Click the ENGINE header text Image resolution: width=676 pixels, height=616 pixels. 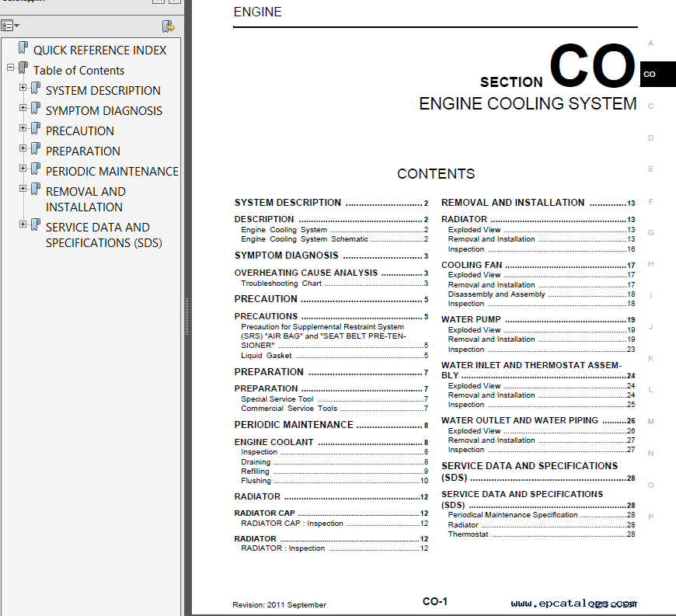tap(257, 12)
